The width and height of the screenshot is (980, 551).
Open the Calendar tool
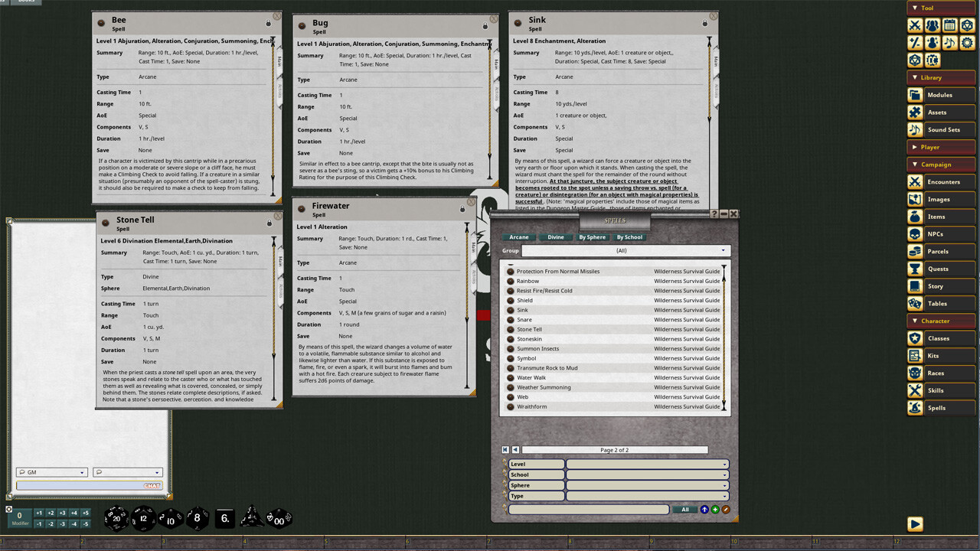pos(950,25)
